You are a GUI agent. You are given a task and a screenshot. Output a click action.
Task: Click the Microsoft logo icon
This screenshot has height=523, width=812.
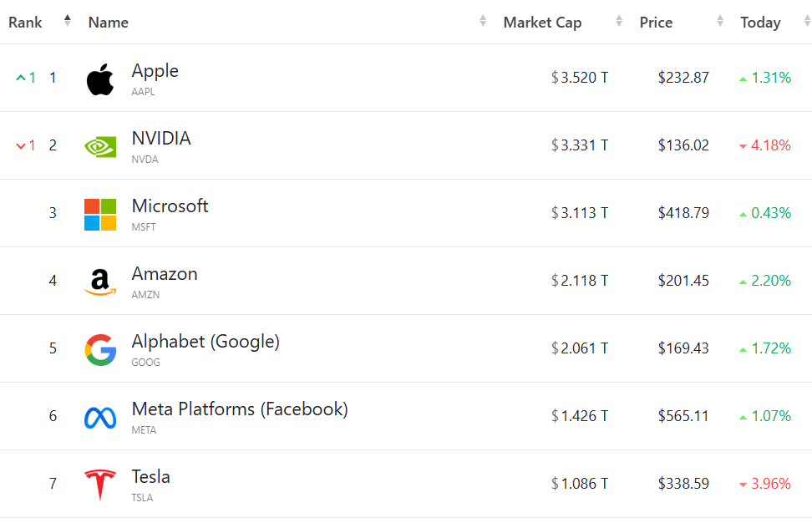(100, 215)
